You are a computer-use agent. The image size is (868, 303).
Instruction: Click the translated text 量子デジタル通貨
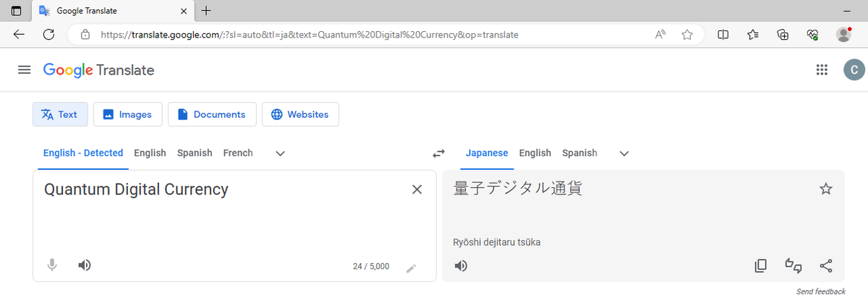pos(518,189)
